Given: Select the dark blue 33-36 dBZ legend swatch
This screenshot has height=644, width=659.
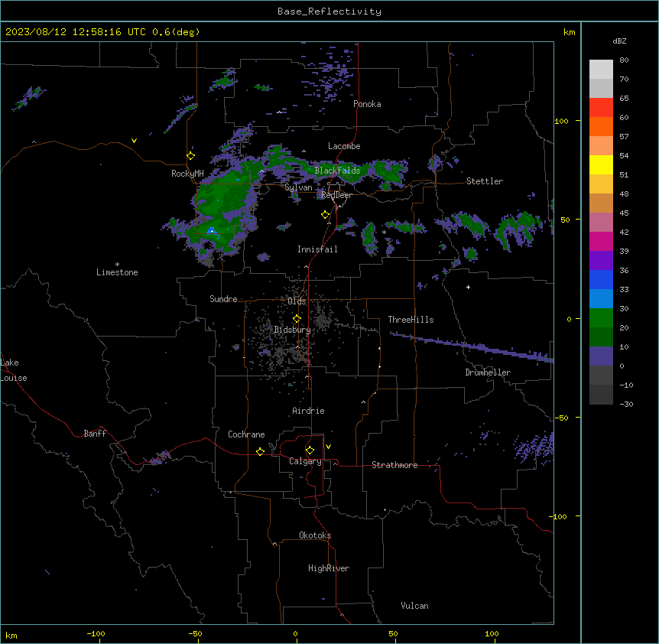Looking at the screenshot, I should pyautogui.click(x=601, y=279).
